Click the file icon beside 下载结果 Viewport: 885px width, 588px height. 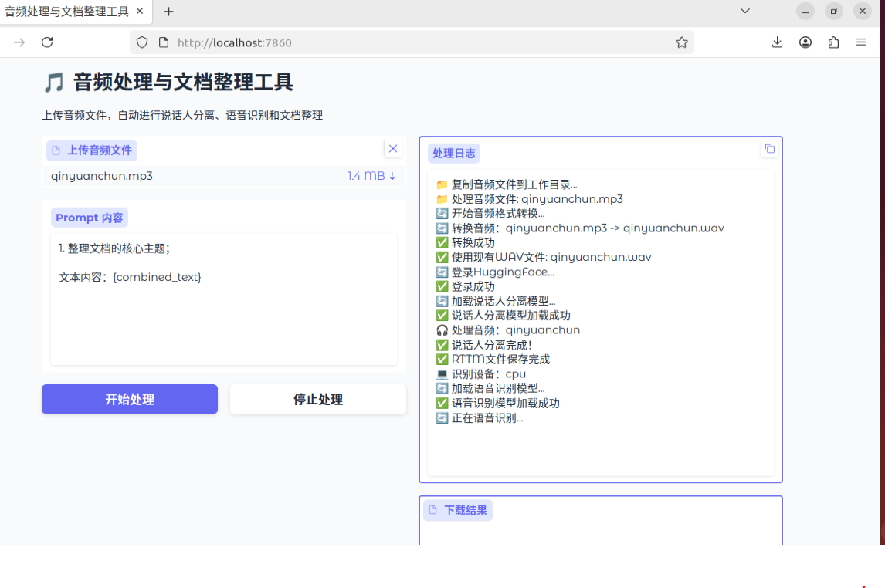tap(432, 510)
